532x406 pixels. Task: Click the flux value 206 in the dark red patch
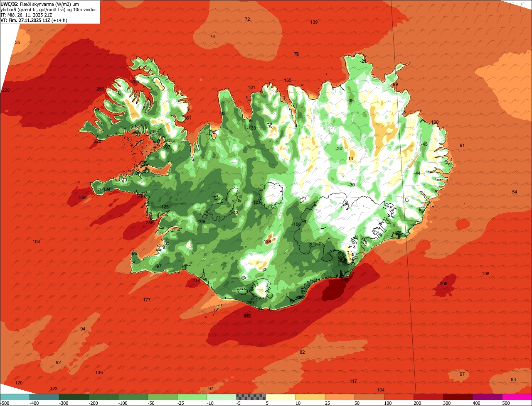pos(443,284)
